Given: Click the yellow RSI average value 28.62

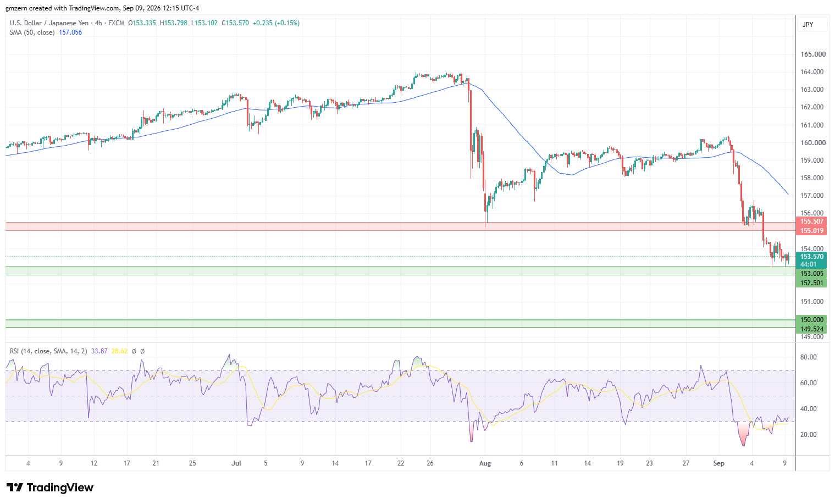Looking at the screenshot, I should point(119,351).
